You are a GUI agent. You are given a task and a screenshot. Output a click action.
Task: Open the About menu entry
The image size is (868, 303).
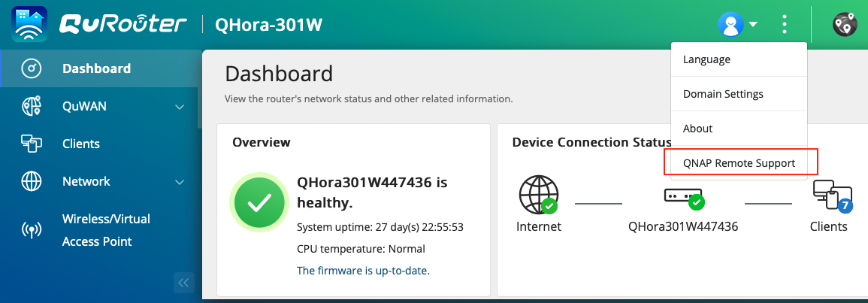(697, 129)
